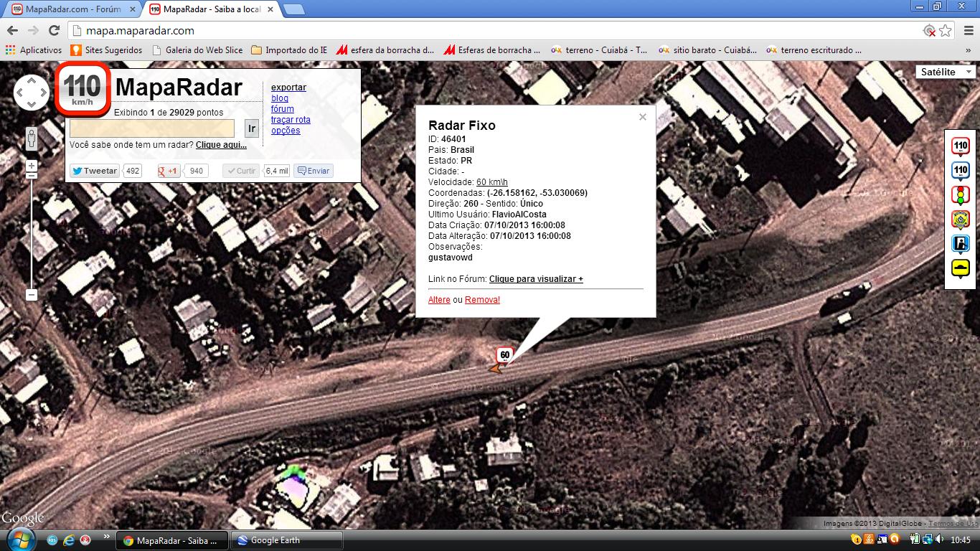980x551 pixels.
Task: Click the Curtir like button
Action: [241, 171]
